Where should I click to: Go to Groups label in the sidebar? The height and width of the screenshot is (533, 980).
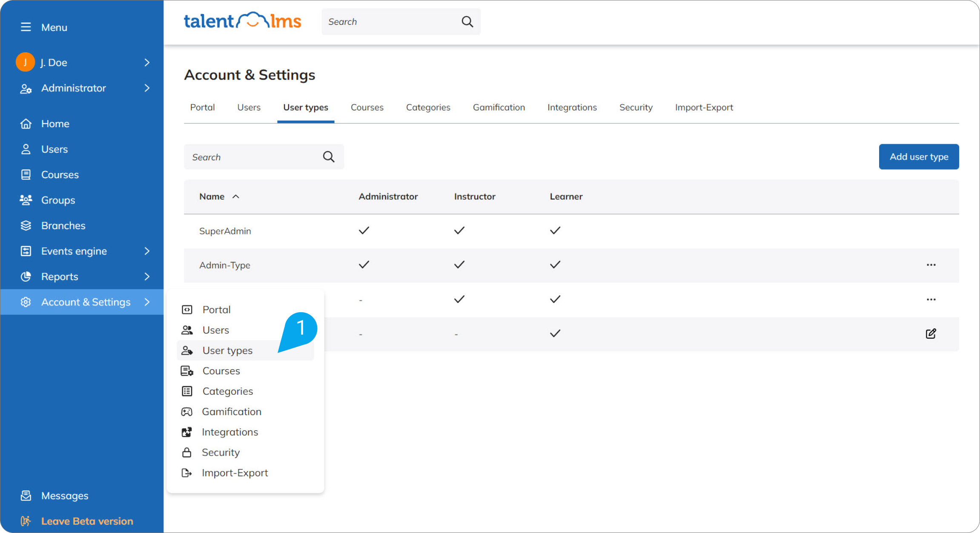coord(58,200)
